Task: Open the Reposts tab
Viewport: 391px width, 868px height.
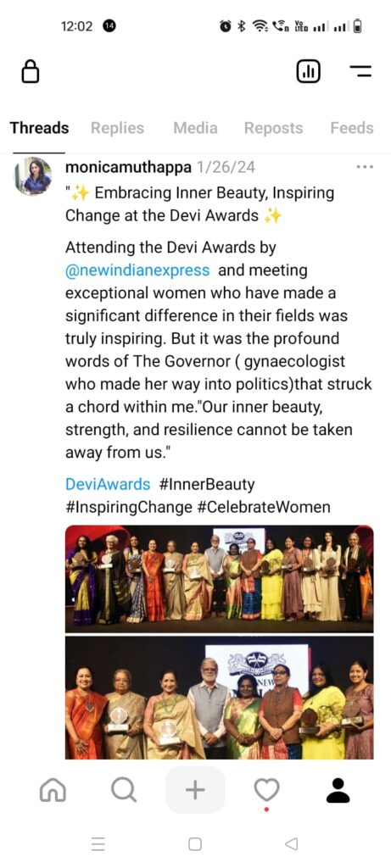Action: [x=274, y=128]
